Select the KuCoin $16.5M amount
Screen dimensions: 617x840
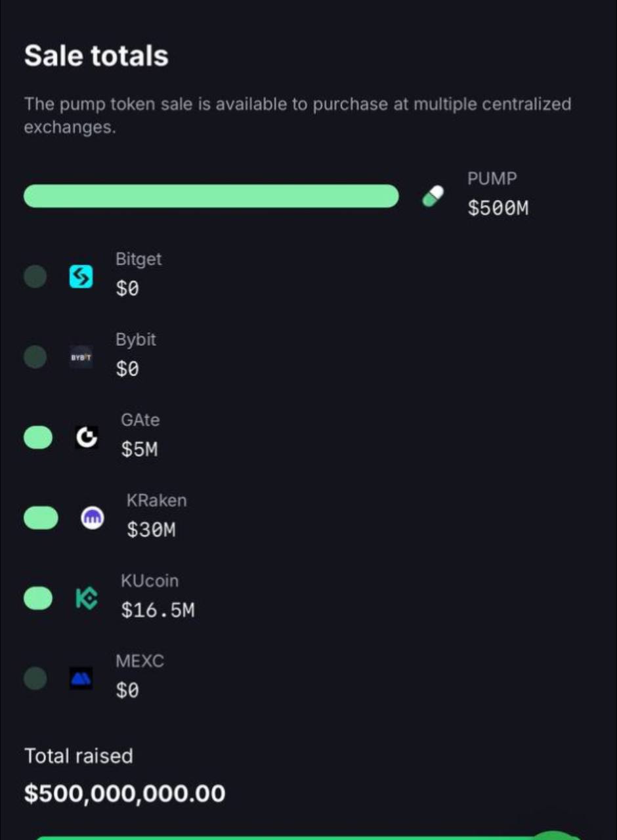pos(158,610)
